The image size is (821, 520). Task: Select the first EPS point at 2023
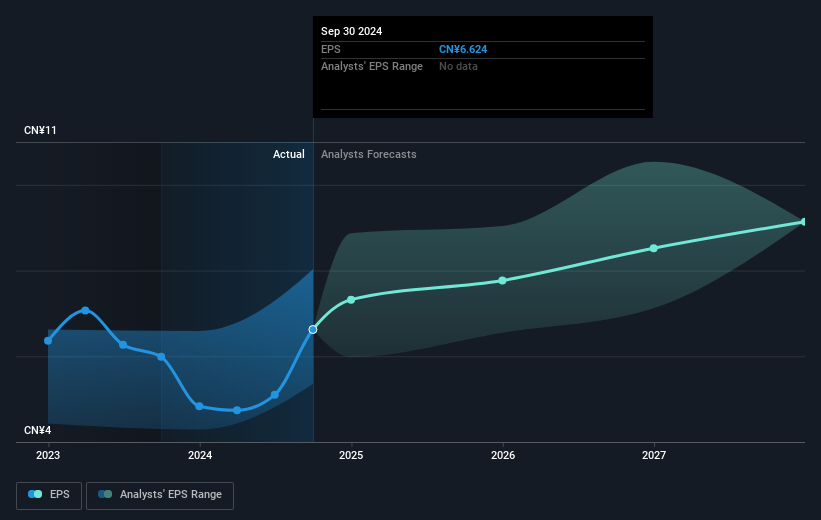click(48, 341)
